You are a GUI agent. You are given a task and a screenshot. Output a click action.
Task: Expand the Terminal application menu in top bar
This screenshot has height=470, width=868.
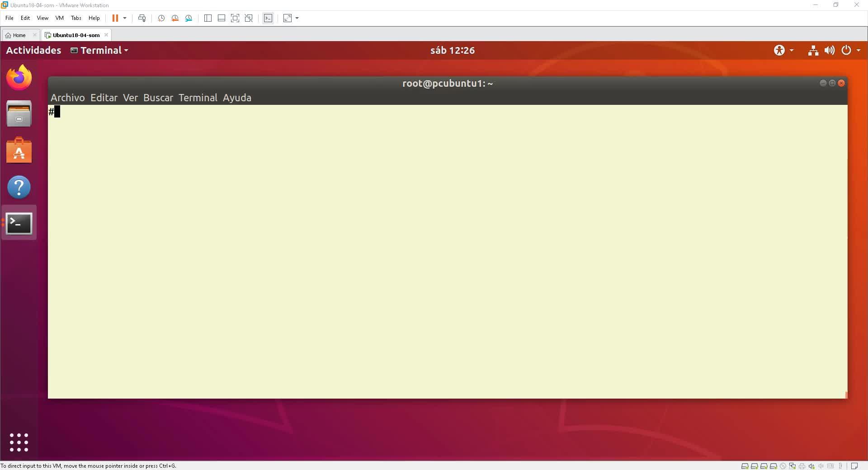[x=99, y=50]
